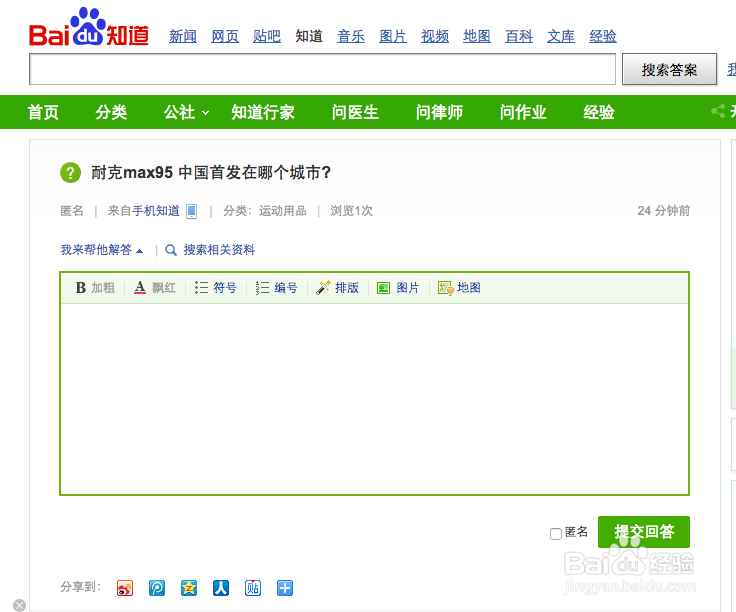Screen dimensions: 736x612
Task: Submit answer with 提交回答 button
Action: [x=644, y=532]
